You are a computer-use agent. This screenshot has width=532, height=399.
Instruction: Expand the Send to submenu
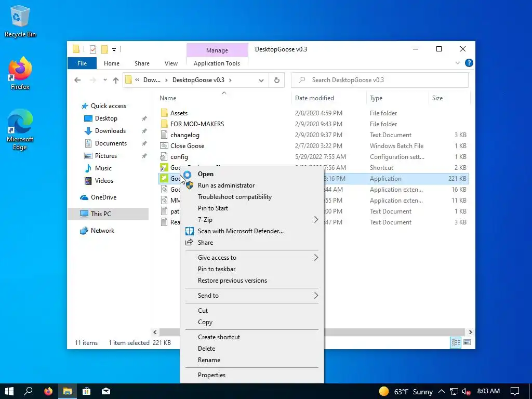pos(252,296)
